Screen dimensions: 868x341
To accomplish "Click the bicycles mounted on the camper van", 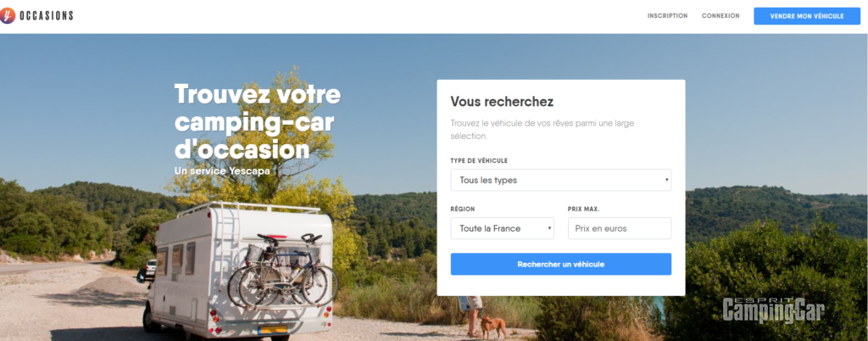I will click(x=282, y=271).
